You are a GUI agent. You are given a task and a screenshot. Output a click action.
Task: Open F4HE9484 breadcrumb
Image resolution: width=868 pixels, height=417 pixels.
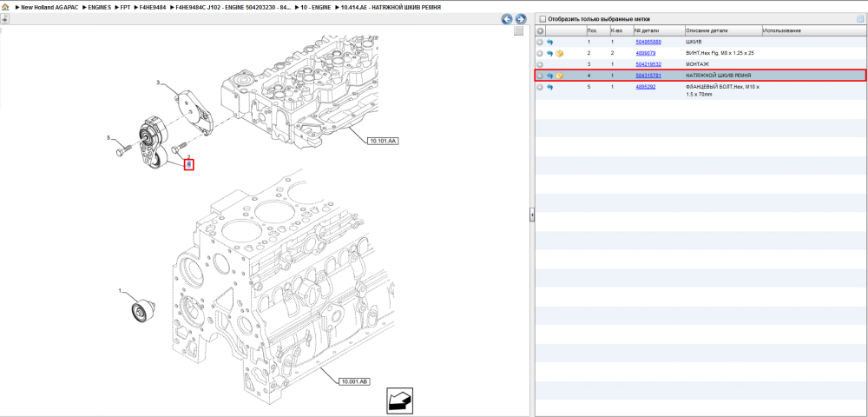click(x=152, y=7)
